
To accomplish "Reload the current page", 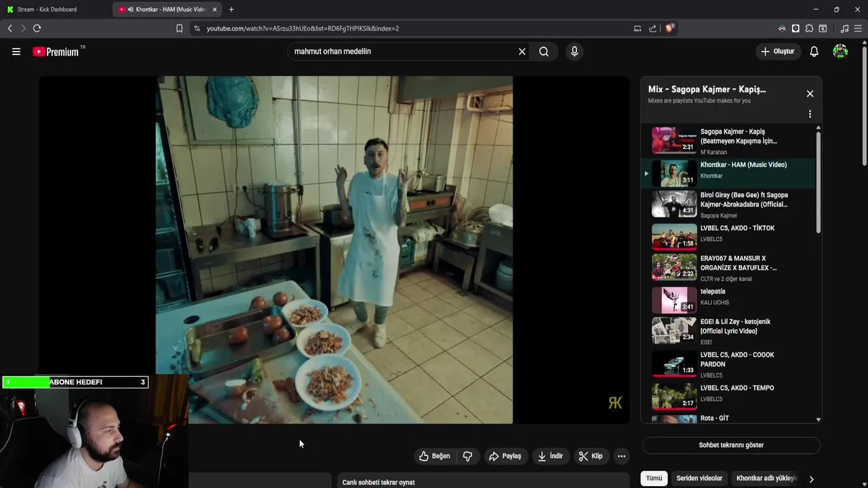I will click(x=37, y=28).
